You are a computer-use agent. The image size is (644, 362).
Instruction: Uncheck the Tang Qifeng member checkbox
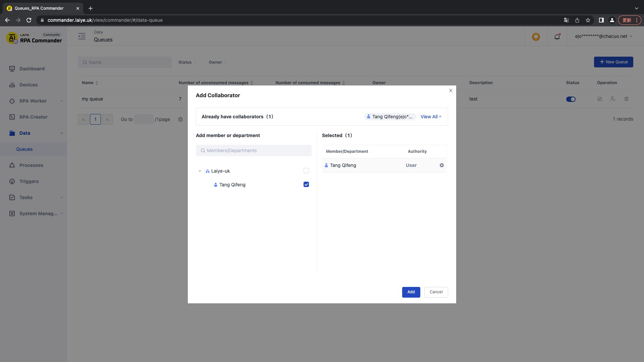click(306, 184)
